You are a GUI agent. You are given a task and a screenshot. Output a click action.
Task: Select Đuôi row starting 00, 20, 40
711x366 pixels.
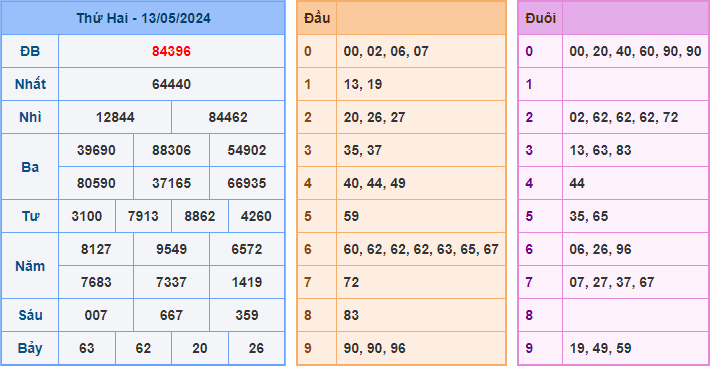(x=636, y=51)
